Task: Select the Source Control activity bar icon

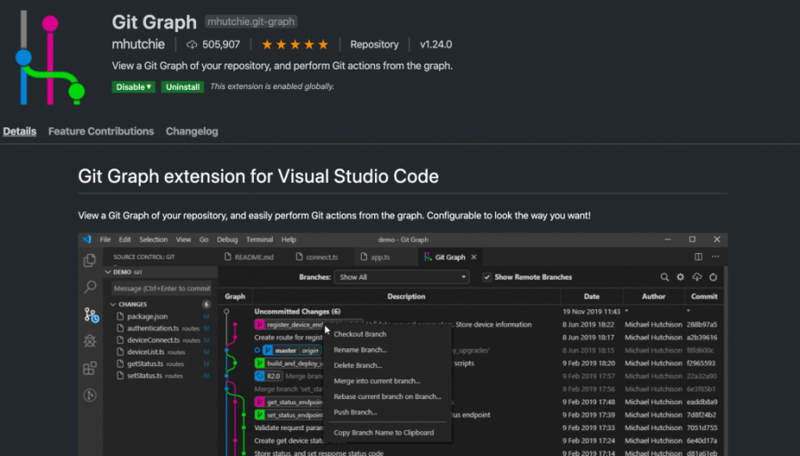Action: pyautogui.click(x=89, y=315)
